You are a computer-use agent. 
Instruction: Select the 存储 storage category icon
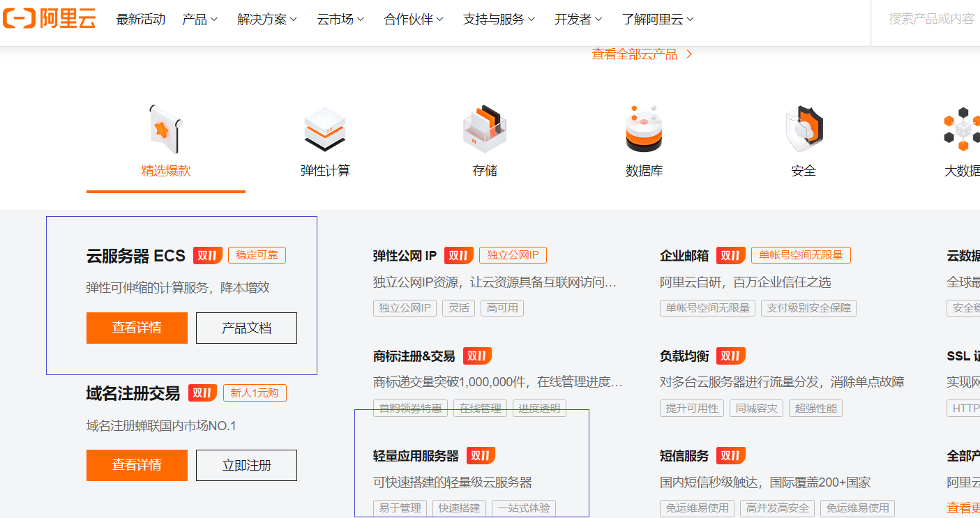click(485, 129)
